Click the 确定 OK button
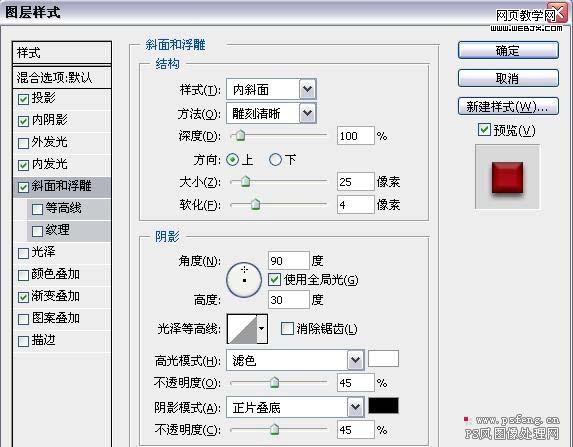 (508, 50)
